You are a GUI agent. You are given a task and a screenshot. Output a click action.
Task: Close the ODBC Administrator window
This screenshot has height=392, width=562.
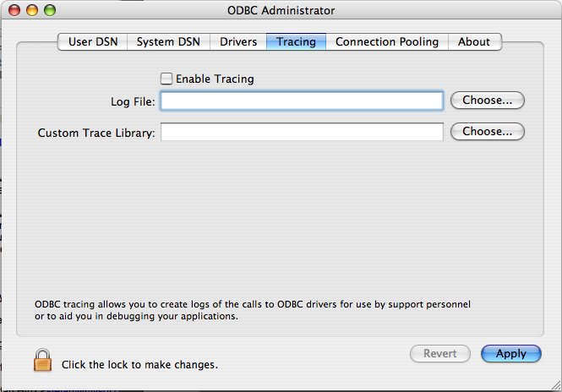(16, 11)
